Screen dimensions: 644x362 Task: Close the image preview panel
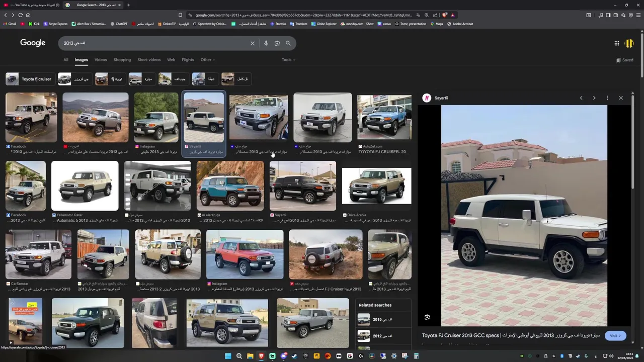(621, 98)
